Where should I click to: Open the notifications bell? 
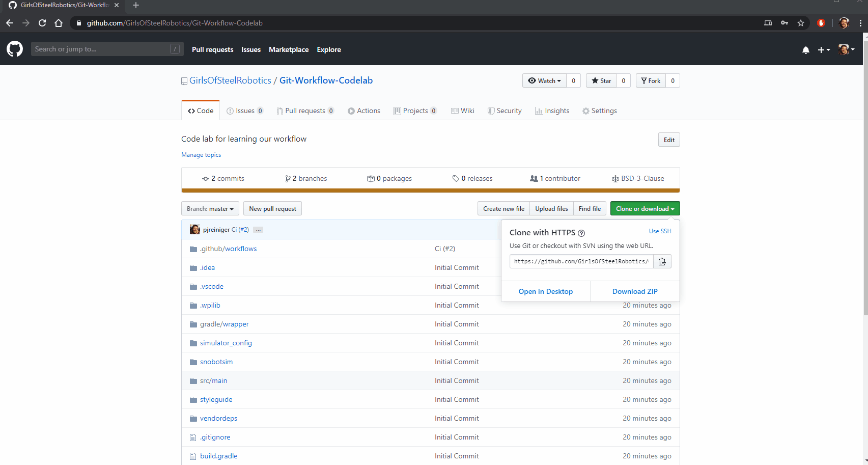pyautogui.click(x=806, y=50)
